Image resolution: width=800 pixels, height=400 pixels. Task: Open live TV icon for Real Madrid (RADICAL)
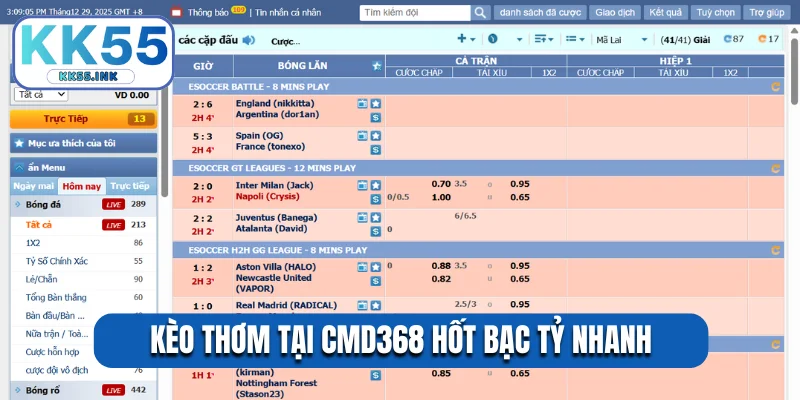[362, 306]
